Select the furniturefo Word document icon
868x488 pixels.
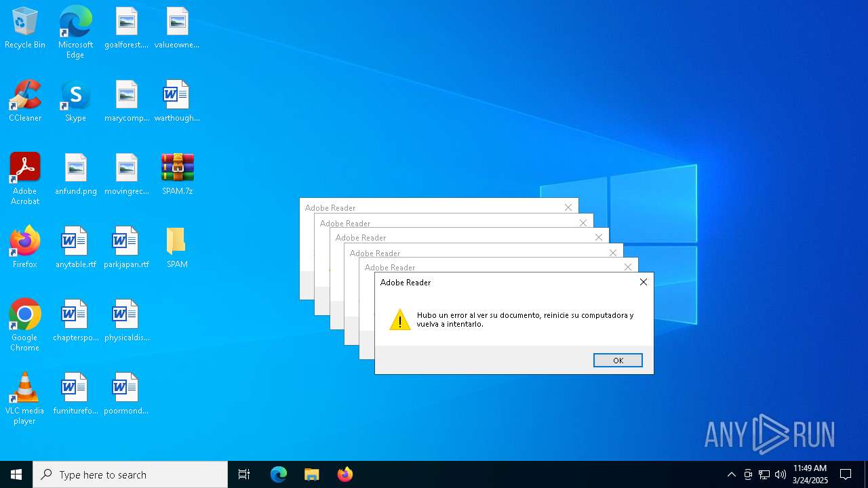75,394
